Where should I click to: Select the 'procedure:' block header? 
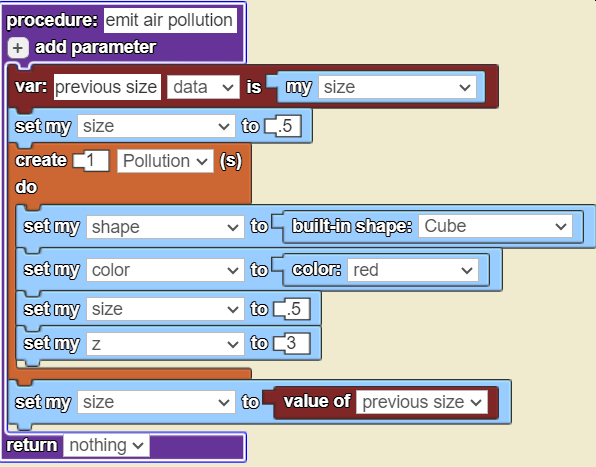[x=52, y=20]
